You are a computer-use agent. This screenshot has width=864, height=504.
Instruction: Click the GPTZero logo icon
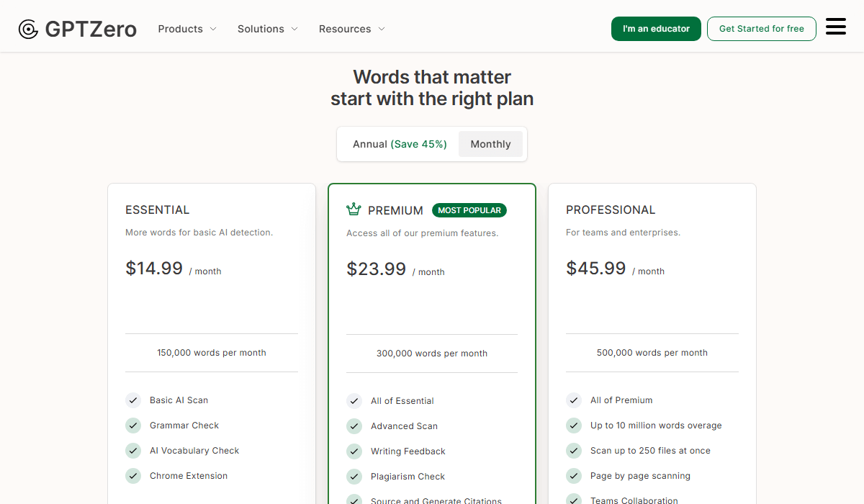coord(28,29)
